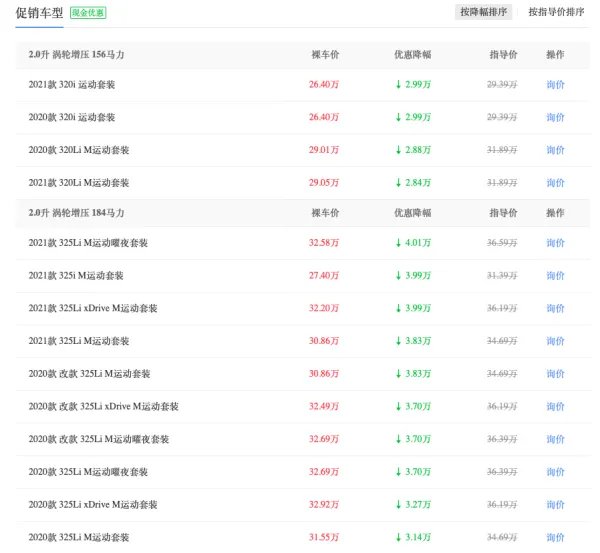Select model name 2021款 325Li M运动曜夜套装
The width and height of the screenshot is (600, 553).
(88, 243)
